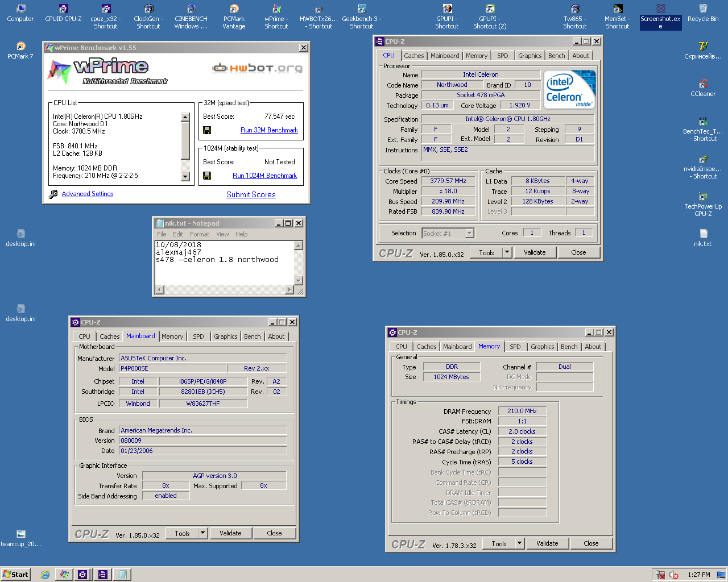The image size is (728, 582).
Task: Click the system tray clock 1:27 PM
Action: [x=698, y=575]
